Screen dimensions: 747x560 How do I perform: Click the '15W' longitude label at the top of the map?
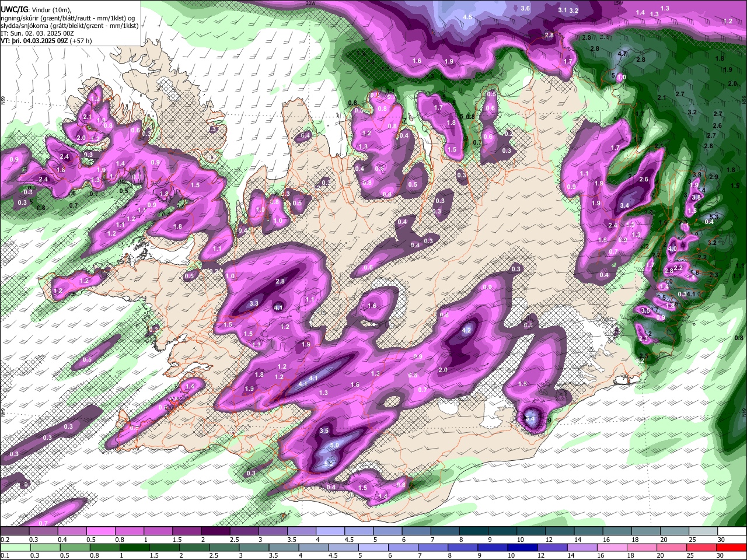click(619, 3)
